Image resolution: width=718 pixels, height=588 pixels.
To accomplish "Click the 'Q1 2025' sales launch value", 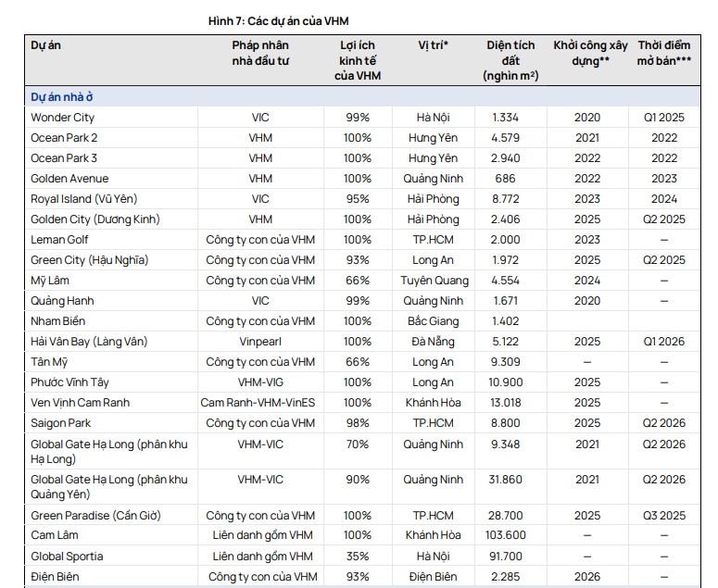I will [x=664, y=118].
